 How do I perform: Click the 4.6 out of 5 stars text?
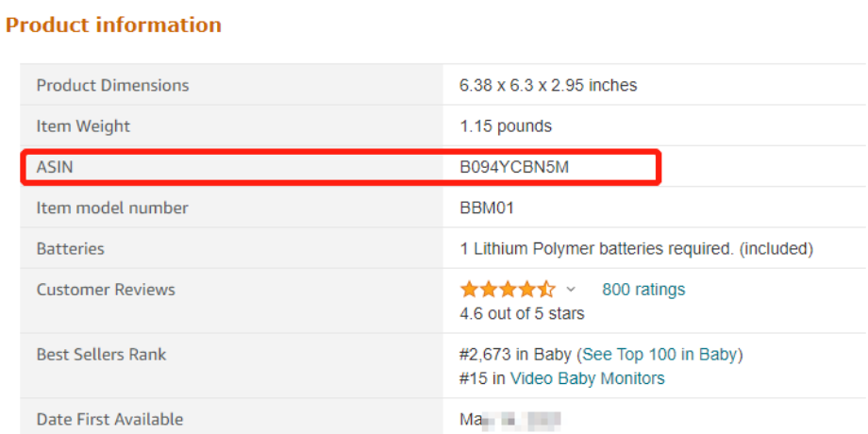(x=522, y=314)
